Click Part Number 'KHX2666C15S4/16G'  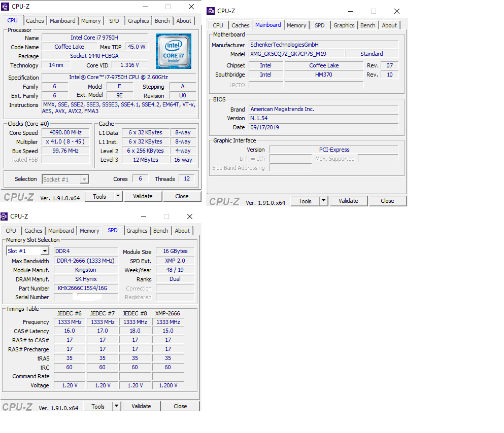[86, 288]
